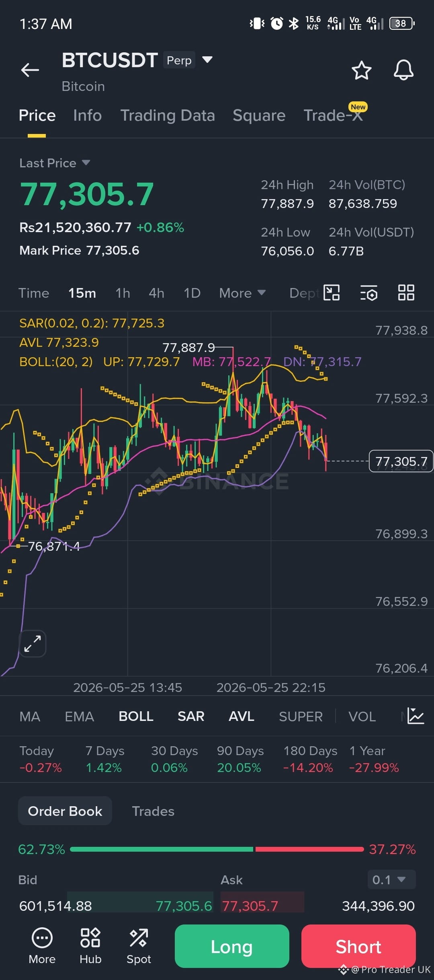The height and width of the screenshot is (980, 434).
Task: Open order book 0.1 precision dropdown
Action: coord(391,880)
